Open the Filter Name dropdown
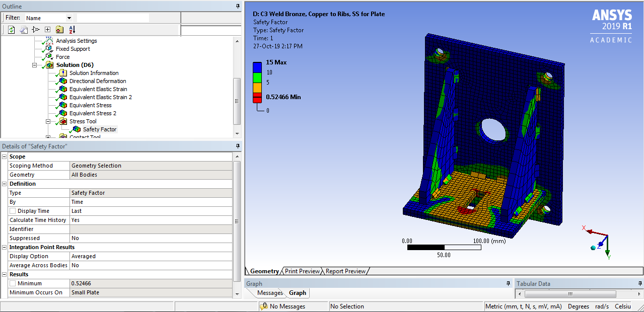The height and width of the screenshot is (312, 644). point(69,17)
